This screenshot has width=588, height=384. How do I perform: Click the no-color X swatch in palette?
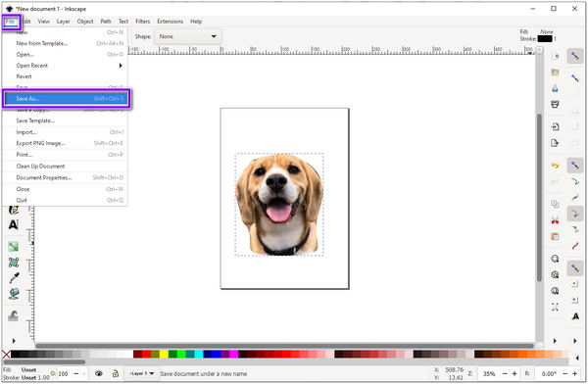(x=6, y=355)
